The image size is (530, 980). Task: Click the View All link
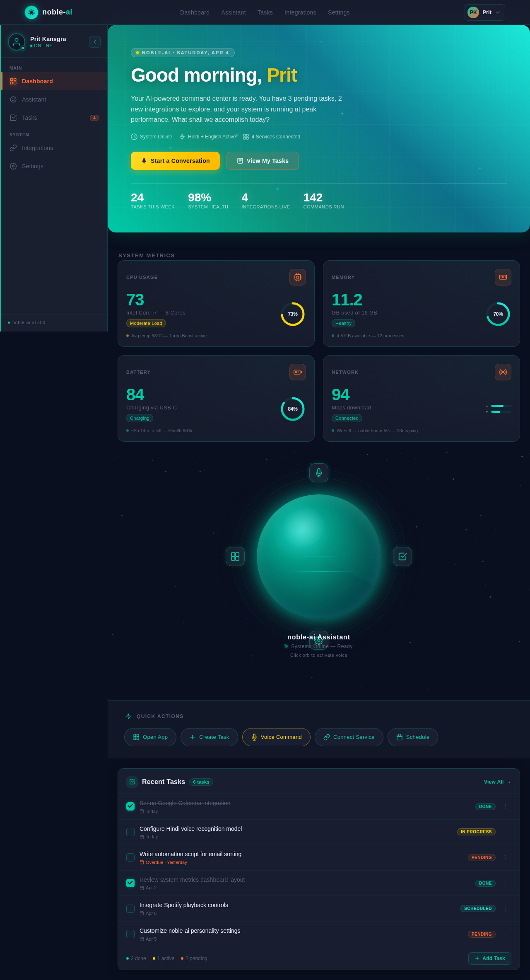tap(497, 782)
